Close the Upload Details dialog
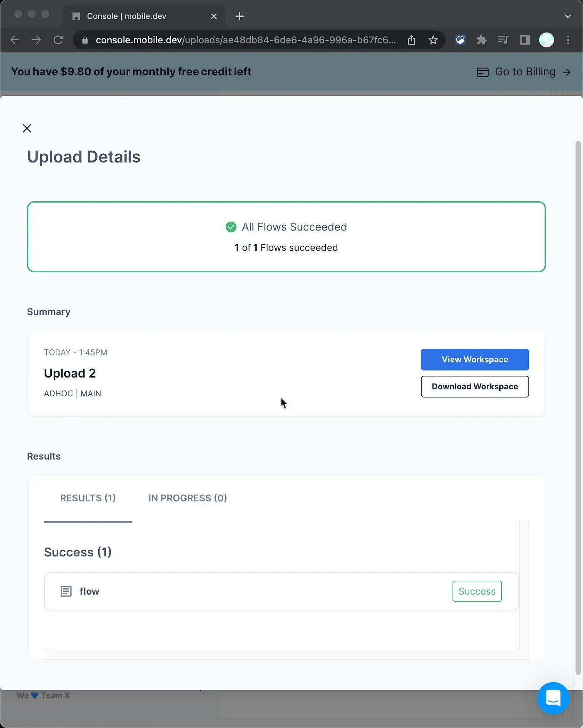 point(27,128)
